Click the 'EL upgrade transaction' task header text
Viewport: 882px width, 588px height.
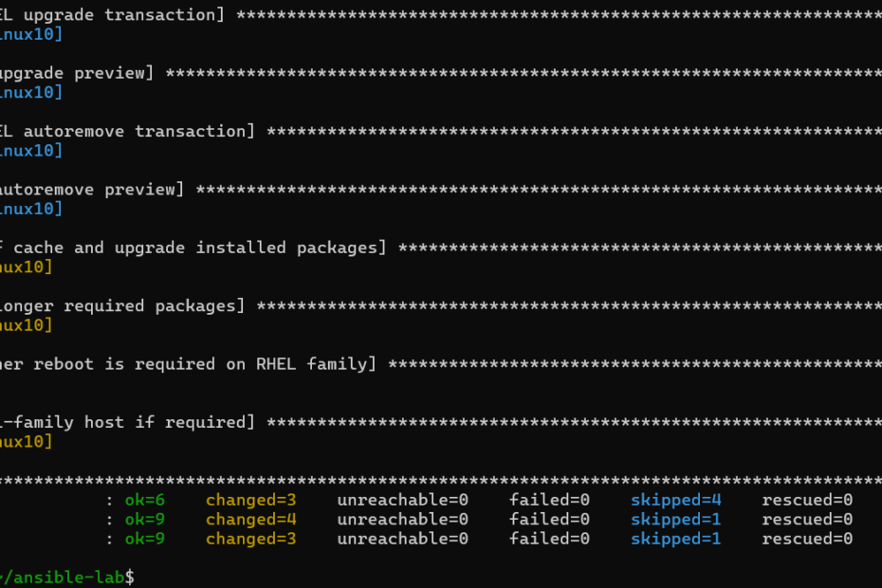coord(109,15)
